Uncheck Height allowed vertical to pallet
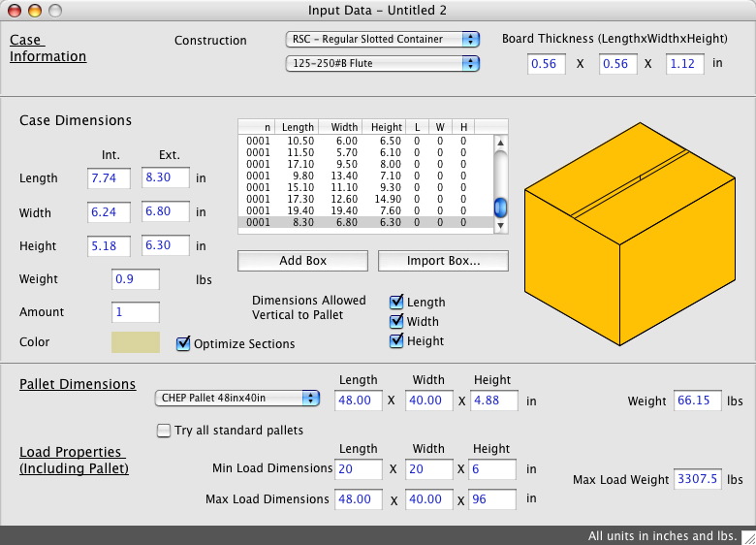Image resolution: width=756 pixels, height=545 pixels. 396,340
